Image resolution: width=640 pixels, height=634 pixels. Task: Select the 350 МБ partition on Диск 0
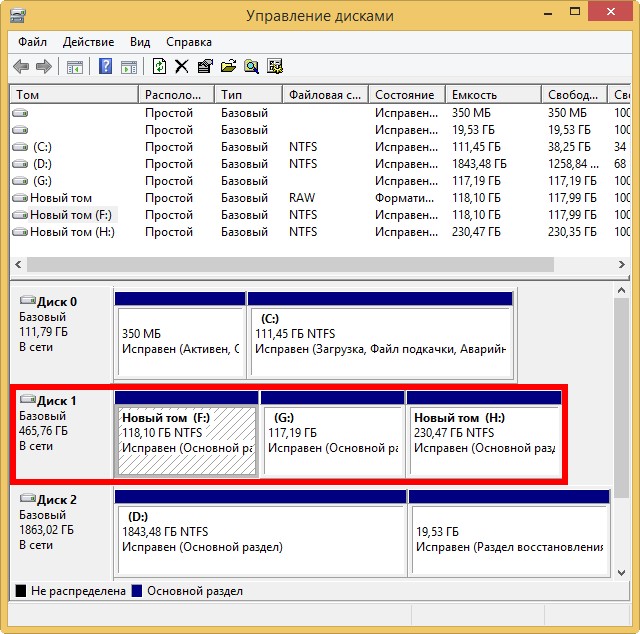pyautogui.click(x=180, y=335)
